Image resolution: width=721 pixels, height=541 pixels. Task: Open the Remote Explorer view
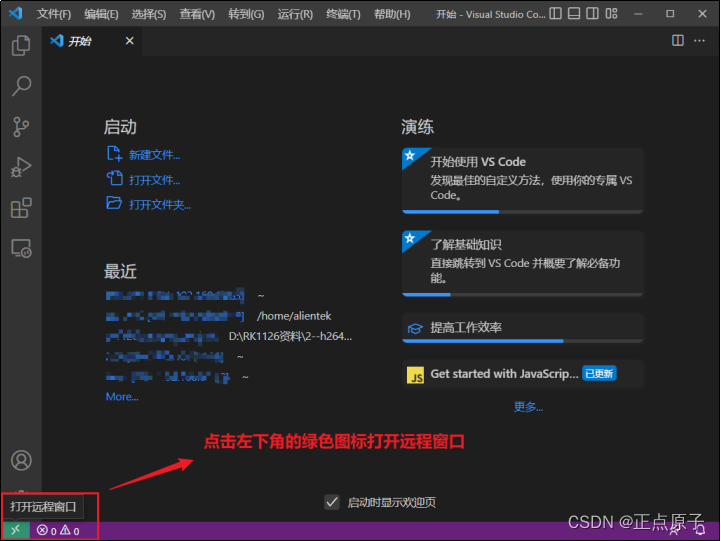point(21,248)
